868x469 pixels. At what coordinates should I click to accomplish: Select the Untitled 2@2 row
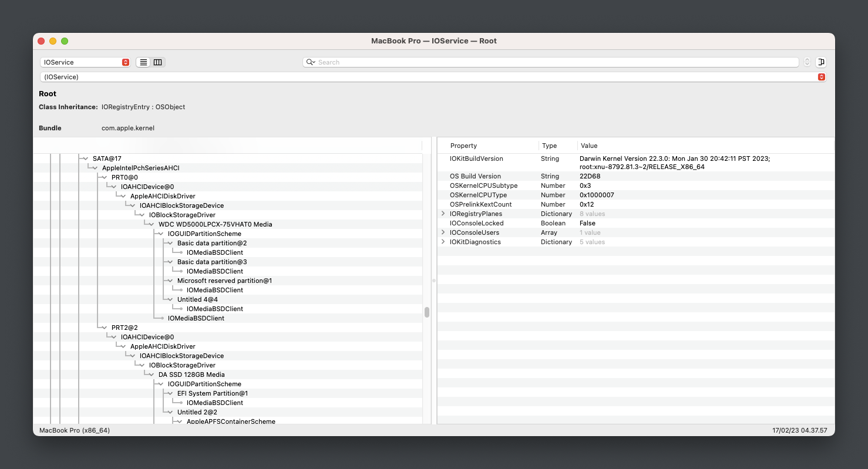tap(197, 412)
